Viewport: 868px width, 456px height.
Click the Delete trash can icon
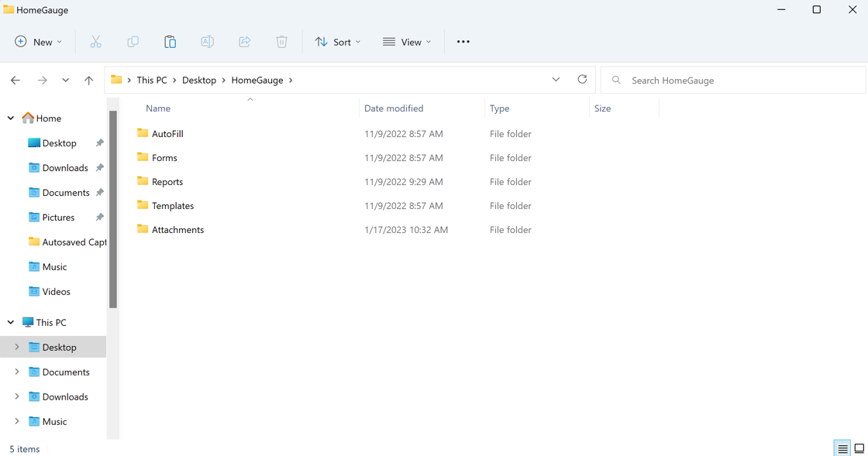pos(281,42)
